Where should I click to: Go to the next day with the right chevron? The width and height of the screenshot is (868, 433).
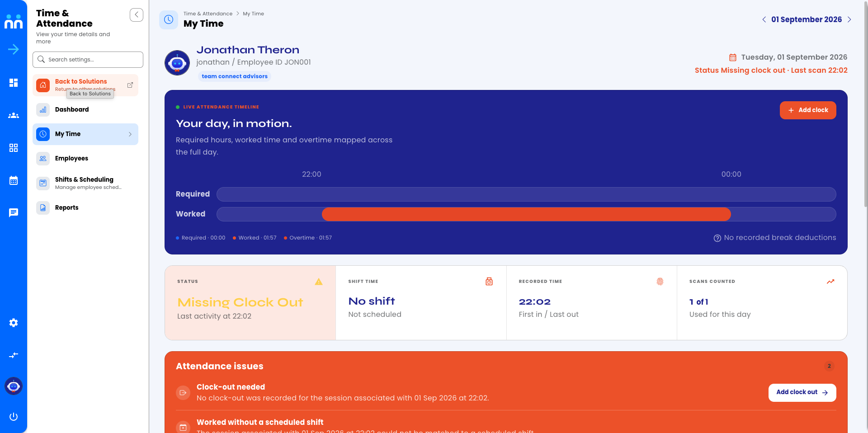click(849, 19)
